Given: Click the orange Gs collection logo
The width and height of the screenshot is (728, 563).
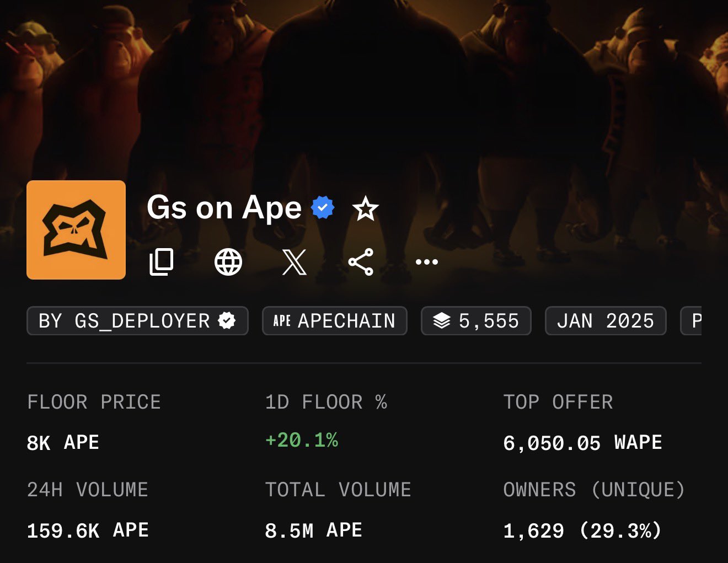Looking at the screenshot, I should point(76,230).
